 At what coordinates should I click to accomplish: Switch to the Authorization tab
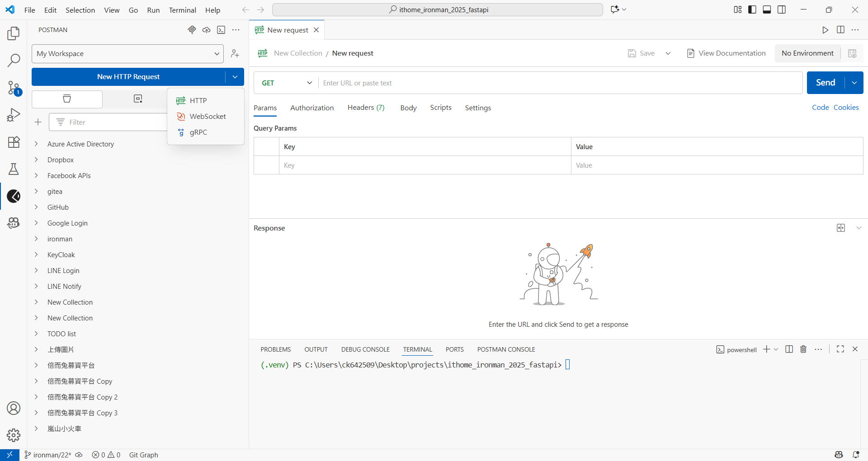(312, 108)
